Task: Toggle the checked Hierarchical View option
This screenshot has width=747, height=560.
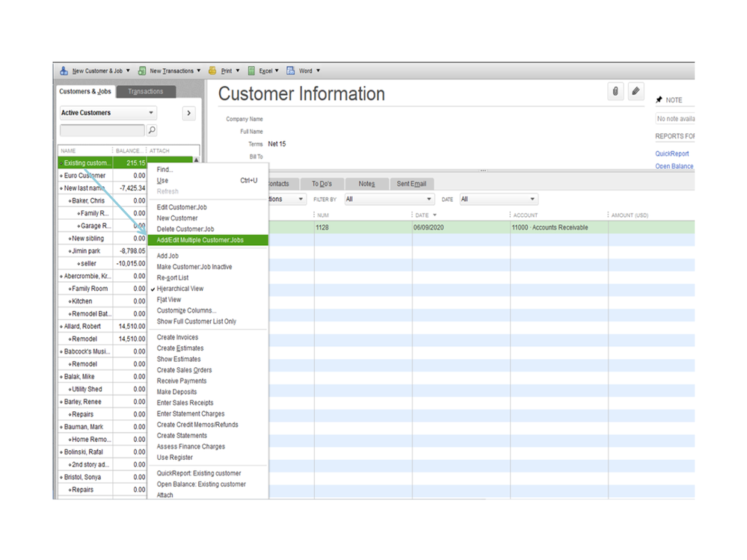Action: click(179, 289)
